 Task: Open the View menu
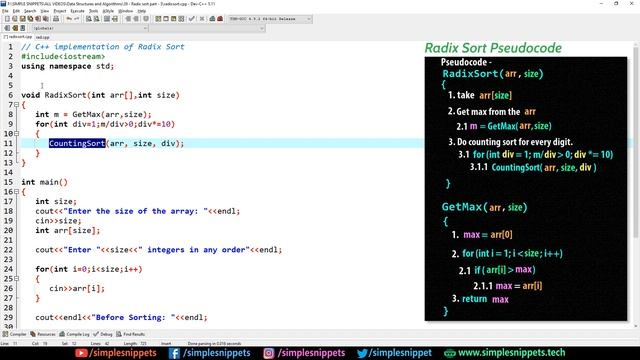(x=45, y=11)
